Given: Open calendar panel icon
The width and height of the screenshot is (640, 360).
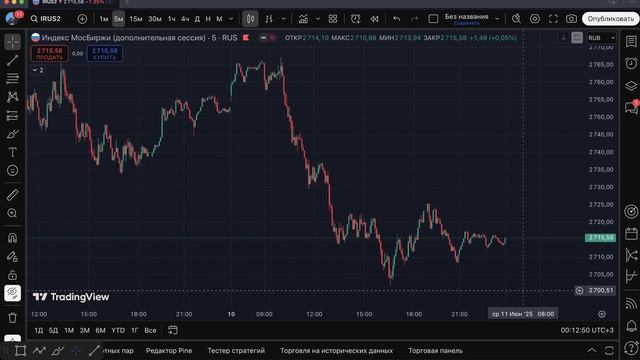Looking at the screenshot, I should pyautogui.click(x=631, y=233).
